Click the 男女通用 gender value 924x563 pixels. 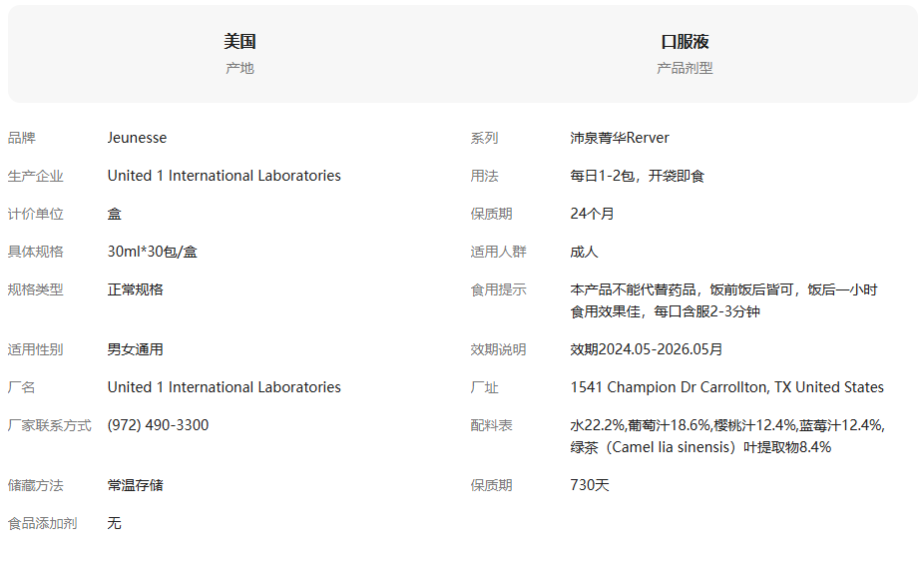point(135,349)
